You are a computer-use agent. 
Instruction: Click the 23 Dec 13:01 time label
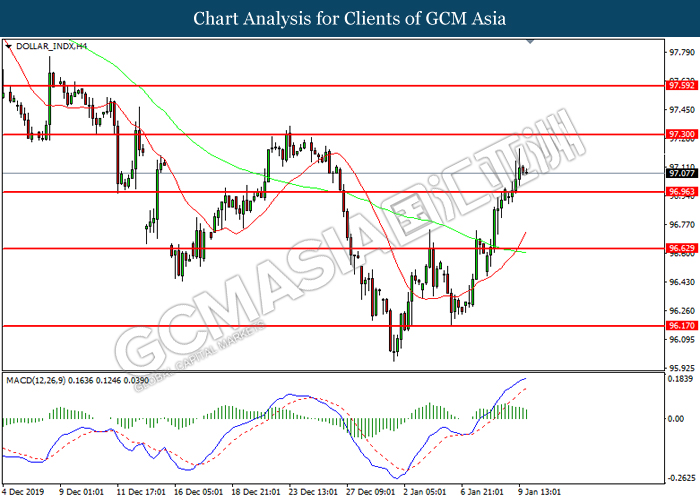tap(313, 492)
